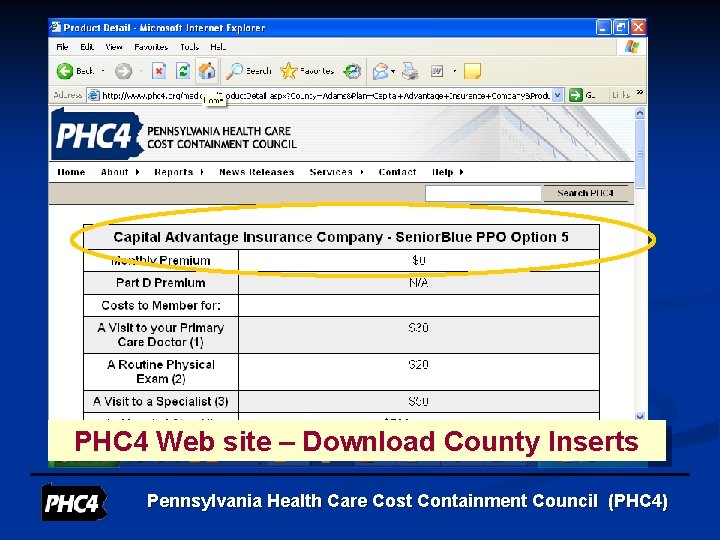The width and height of the screenshot is (720, 540).
Task: Click 'A Routine Physical Exam (2)' cell
Action: 161,372
